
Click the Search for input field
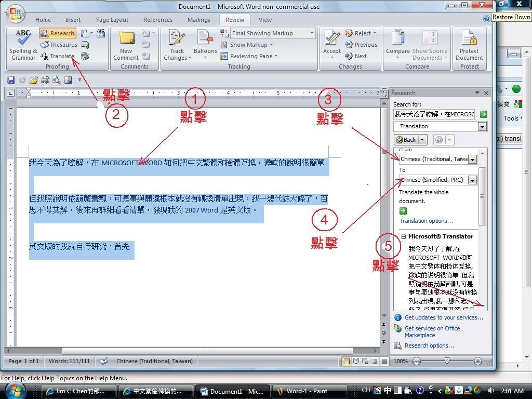434,114
